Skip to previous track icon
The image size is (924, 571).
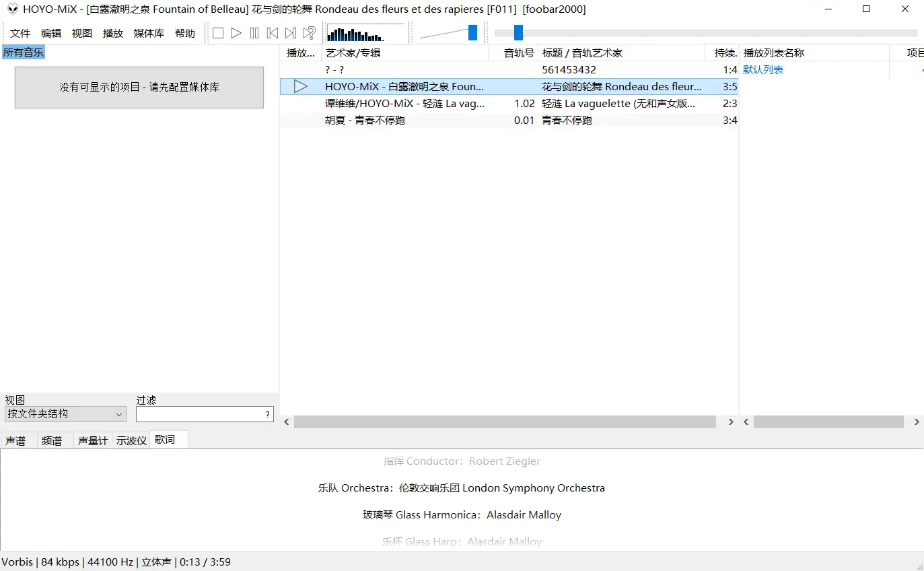(x=273, y=32)
